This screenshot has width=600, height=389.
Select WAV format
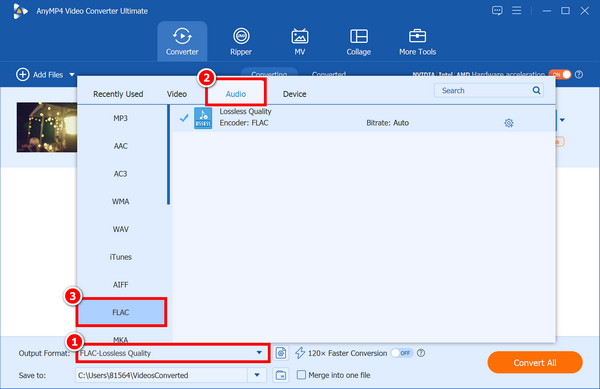[121, 229]
